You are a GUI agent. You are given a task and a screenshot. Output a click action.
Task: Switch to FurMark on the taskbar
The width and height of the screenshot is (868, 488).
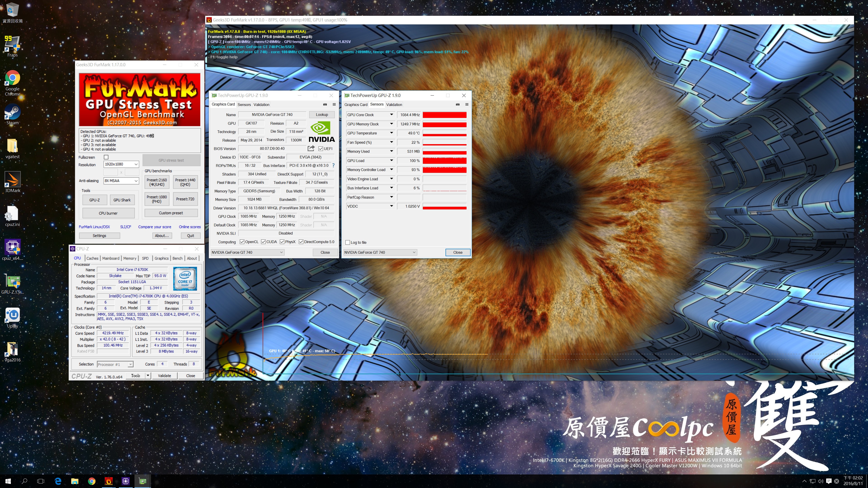108,481
